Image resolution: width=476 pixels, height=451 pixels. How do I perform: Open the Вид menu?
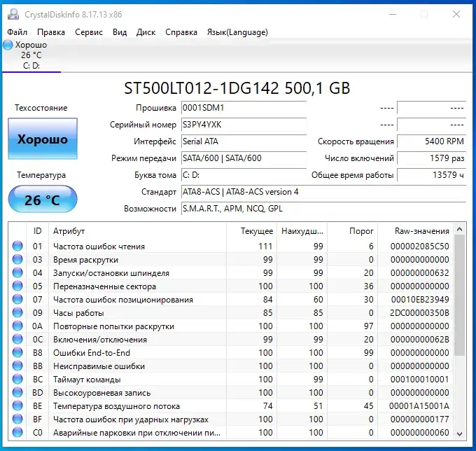[120, 32]
